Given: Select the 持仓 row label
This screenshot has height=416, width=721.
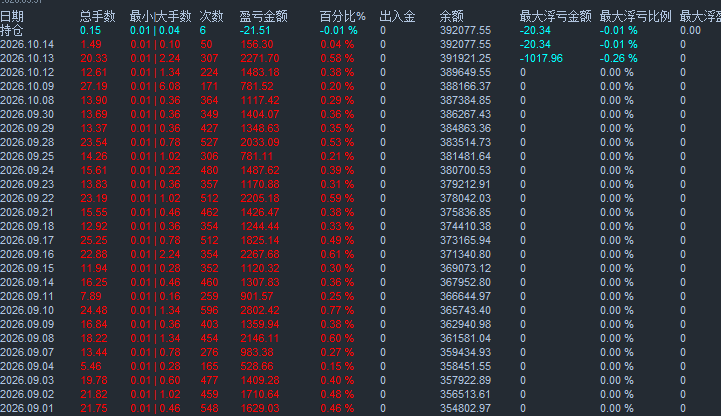Looking at the screenshot, I should 12,30.
